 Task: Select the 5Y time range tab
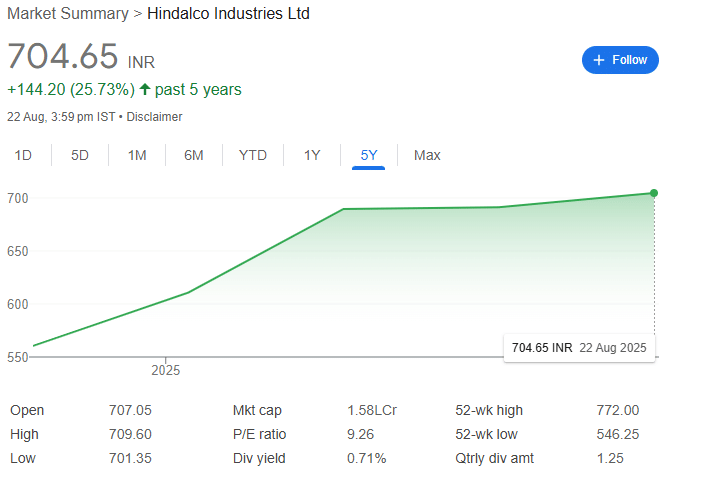(369, 155)
